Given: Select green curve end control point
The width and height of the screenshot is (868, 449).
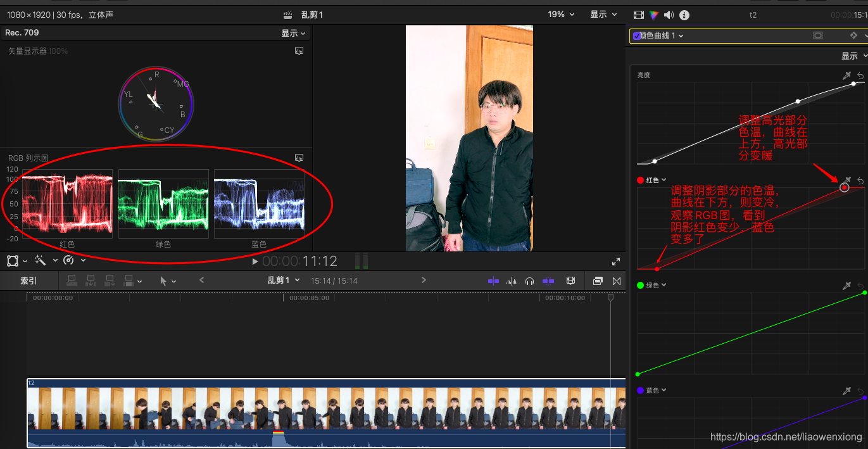Looking at the screenshot, I should tap(864, 293).
